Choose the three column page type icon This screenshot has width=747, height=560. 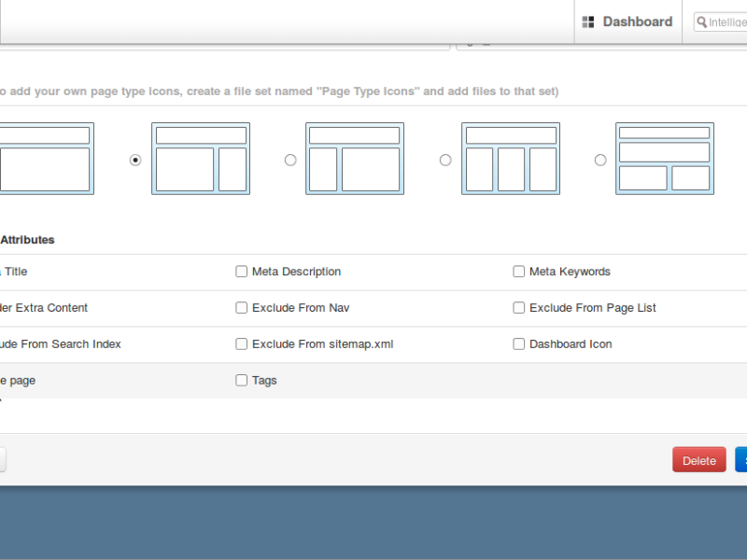[511, 159]
